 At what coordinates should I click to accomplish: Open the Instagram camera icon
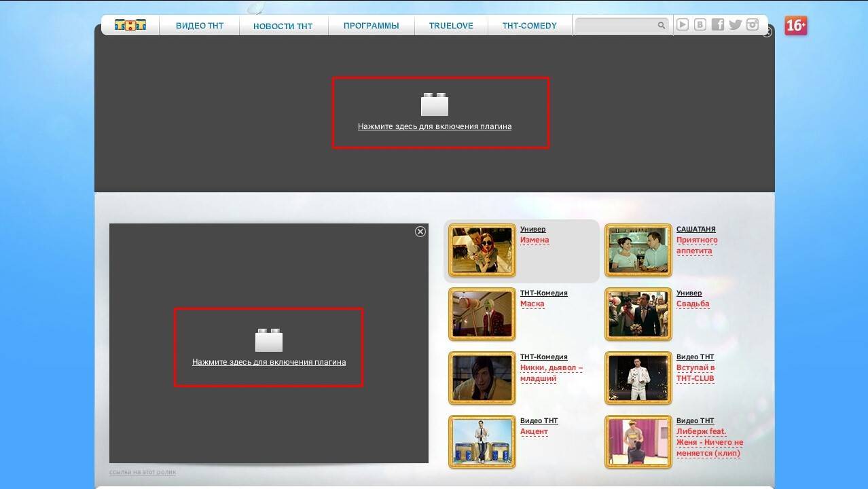(x=753, y=25)
